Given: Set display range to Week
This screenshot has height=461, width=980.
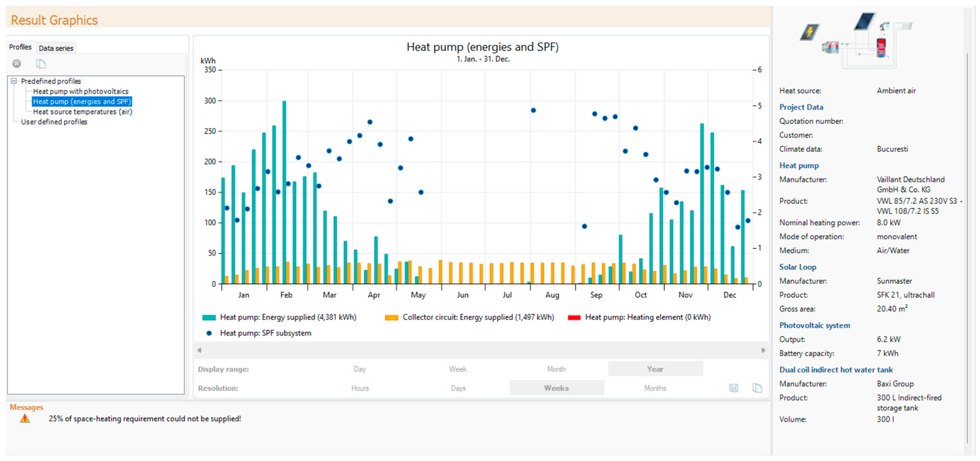Looking at the screenshot, I should point(458,369).
